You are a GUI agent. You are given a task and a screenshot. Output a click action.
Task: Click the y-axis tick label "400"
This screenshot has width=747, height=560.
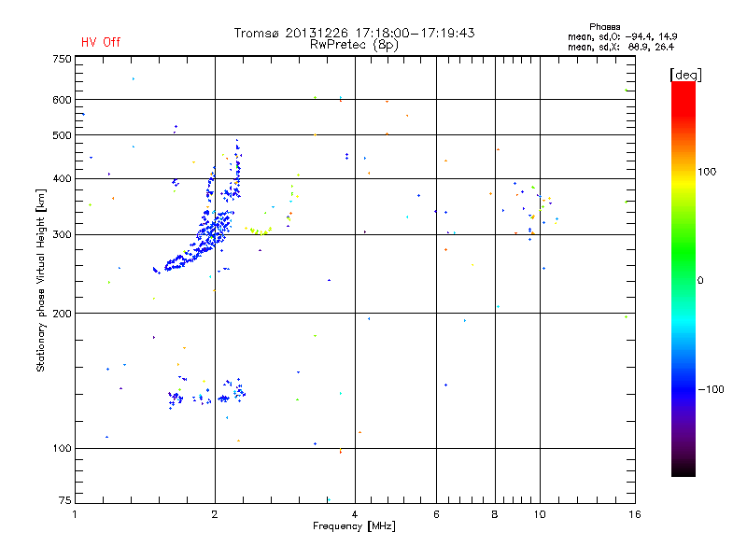point(62,179)
